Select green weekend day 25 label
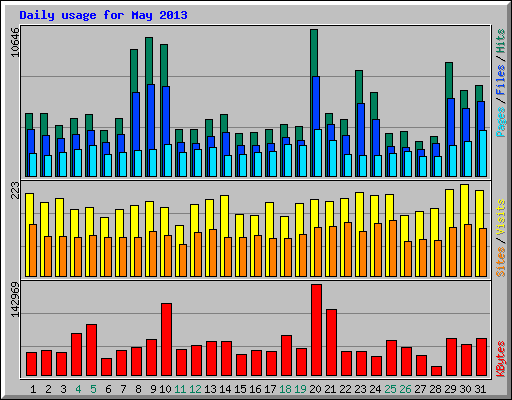This screenshot has height=400, width=512. [390, 389]
